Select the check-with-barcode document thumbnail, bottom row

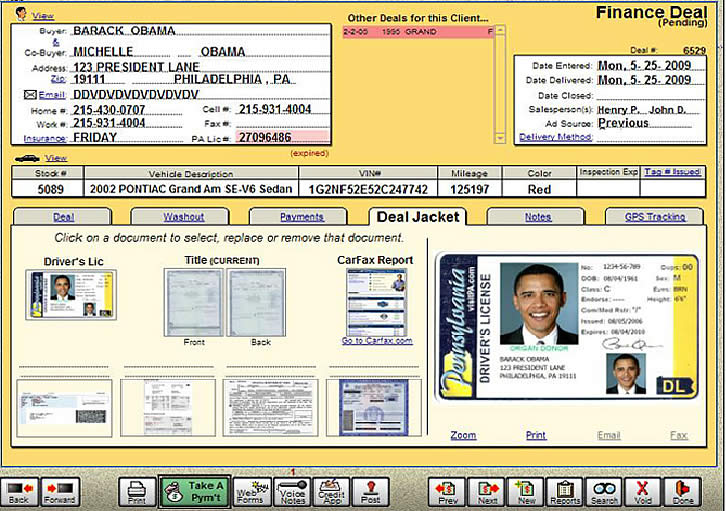(x=64, y=408)
